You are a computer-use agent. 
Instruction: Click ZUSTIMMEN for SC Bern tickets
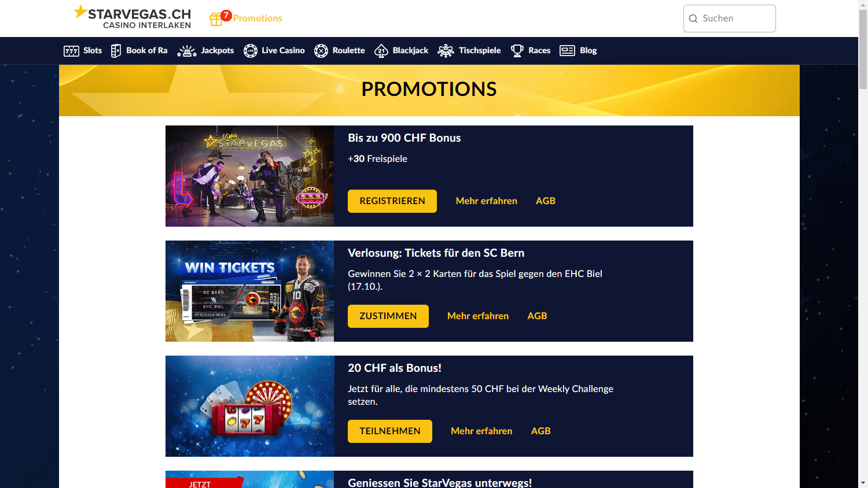click(x=388, y=316)
